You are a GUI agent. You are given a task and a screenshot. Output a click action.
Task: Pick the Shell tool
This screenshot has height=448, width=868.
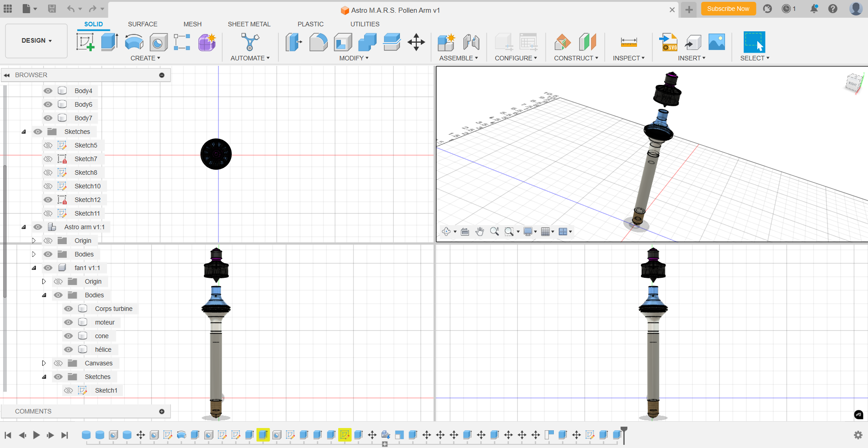343,42
